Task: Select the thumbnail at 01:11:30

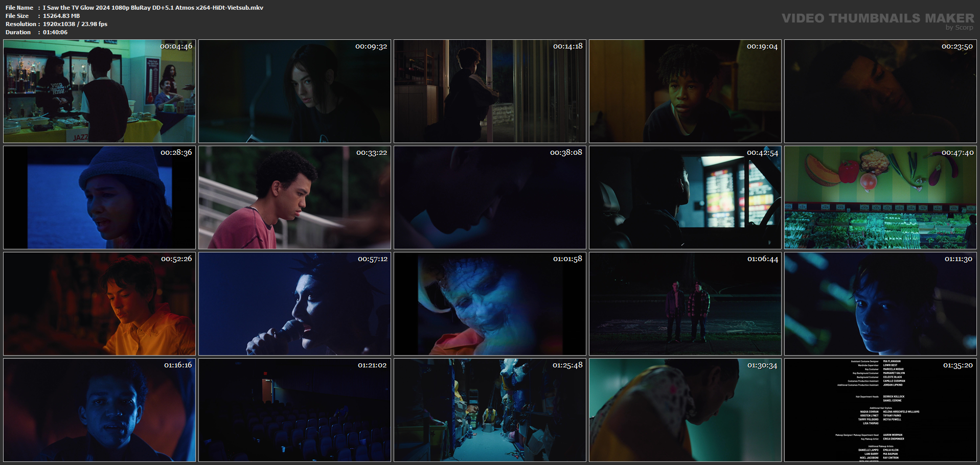Action: pyautogui.click(x=880, y=304)
